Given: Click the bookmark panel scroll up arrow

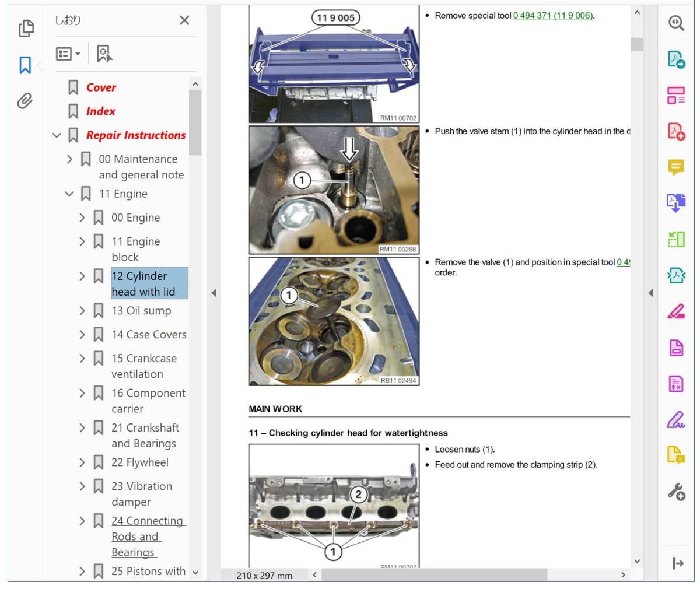Looking at the screenshot, I should pyautogui.click(x=195, y=84).
